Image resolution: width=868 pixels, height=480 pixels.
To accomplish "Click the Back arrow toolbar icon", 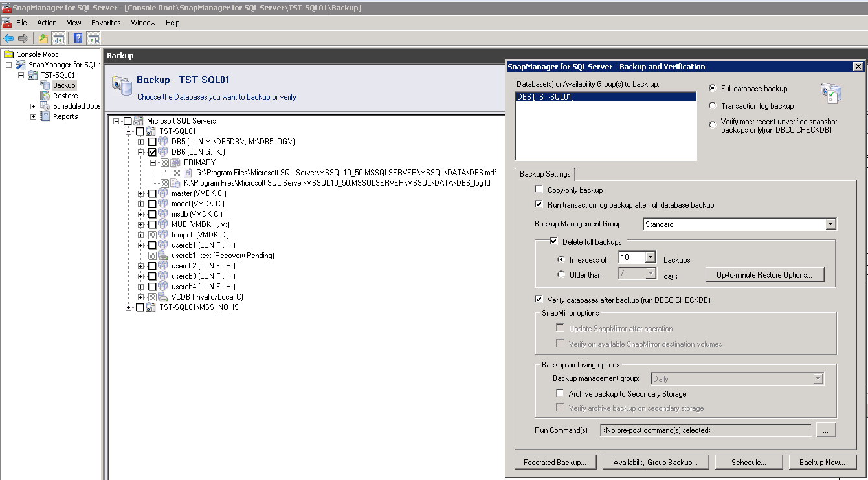I will point(8,38).
